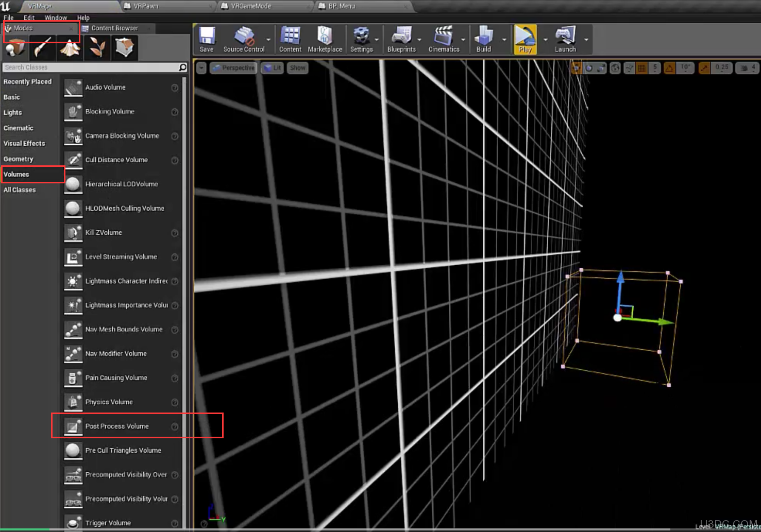Viewport: 761px width, 532px height.
Task: Select the Post Process Volume icon
Action: point(73,426)
